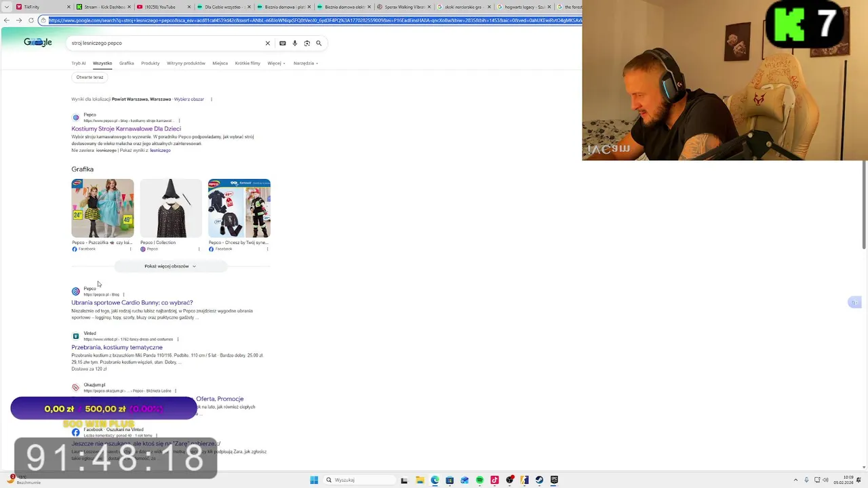Open three-dot menu of Pepco Collection image
Screen dimensions: 868x488
pos(199,249)
